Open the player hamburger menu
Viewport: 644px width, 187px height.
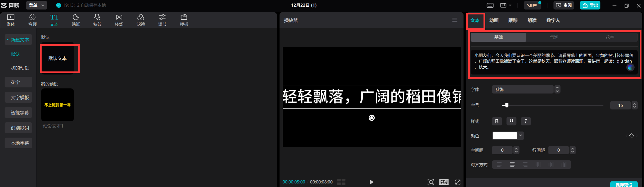click(455, 20)
